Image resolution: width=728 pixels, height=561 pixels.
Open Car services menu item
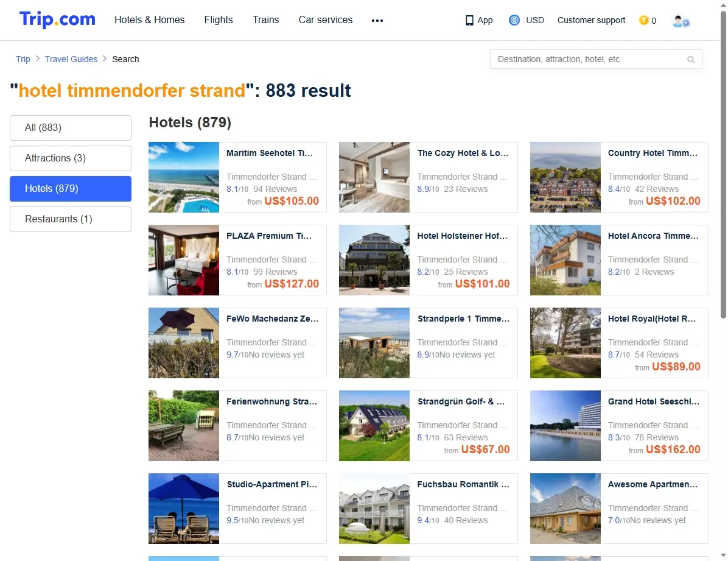coord(326,20)
